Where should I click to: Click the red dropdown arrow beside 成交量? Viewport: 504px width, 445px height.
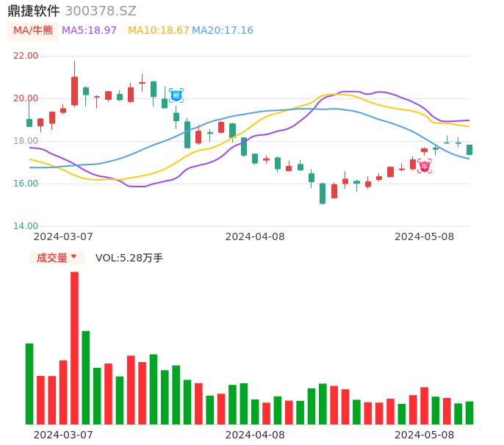[73, 257]
